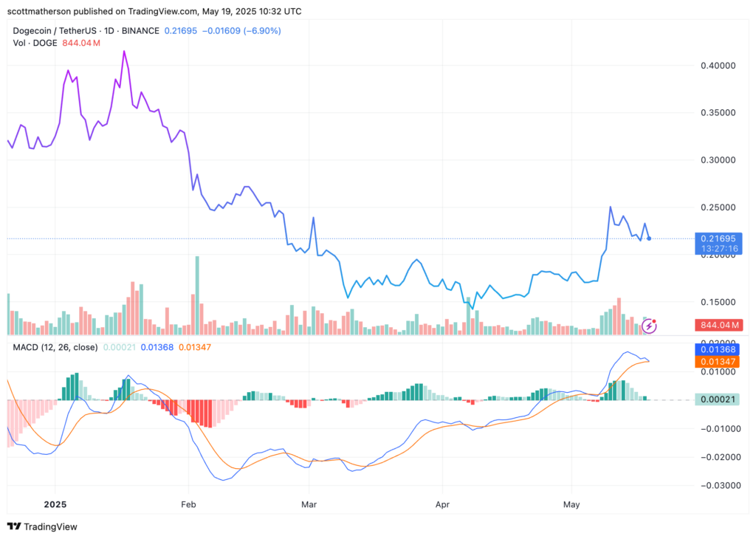Click the countdown timer 13:27:16 below price tag

point(717,249)
